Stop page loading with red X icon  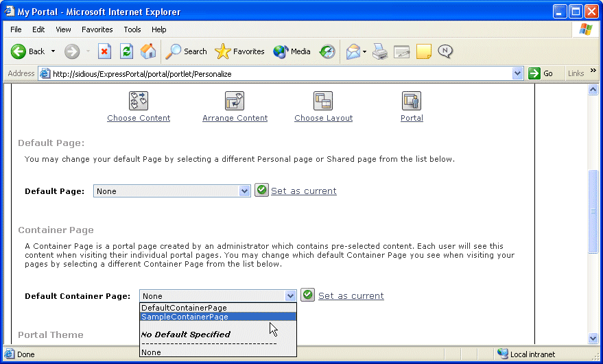pyautogui.click(x=104, y=51)
